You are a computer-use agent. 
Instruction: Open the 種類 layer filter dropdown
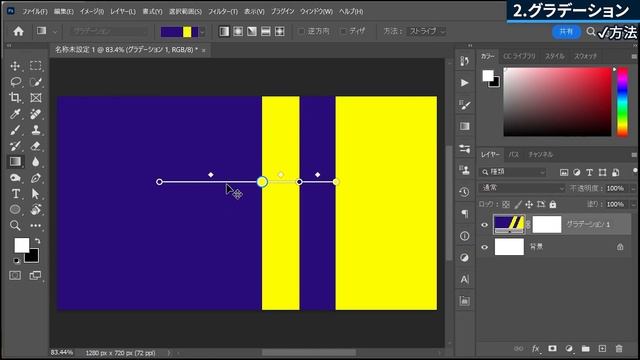click(x=513, y=172)
